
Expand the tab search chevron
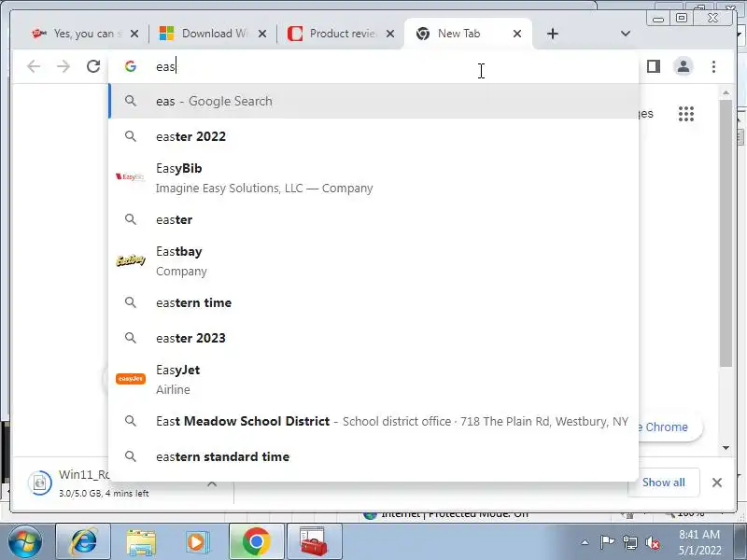click(x=626, y=34)
